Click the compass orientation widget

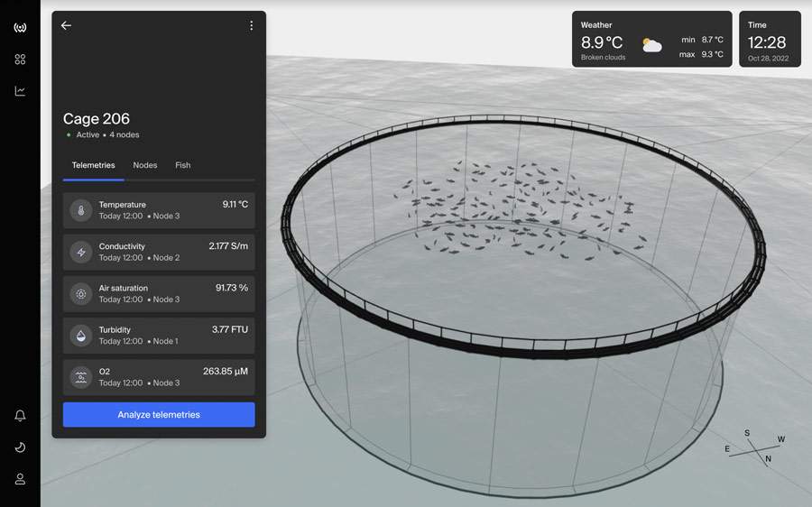click(x=755, y=447)
